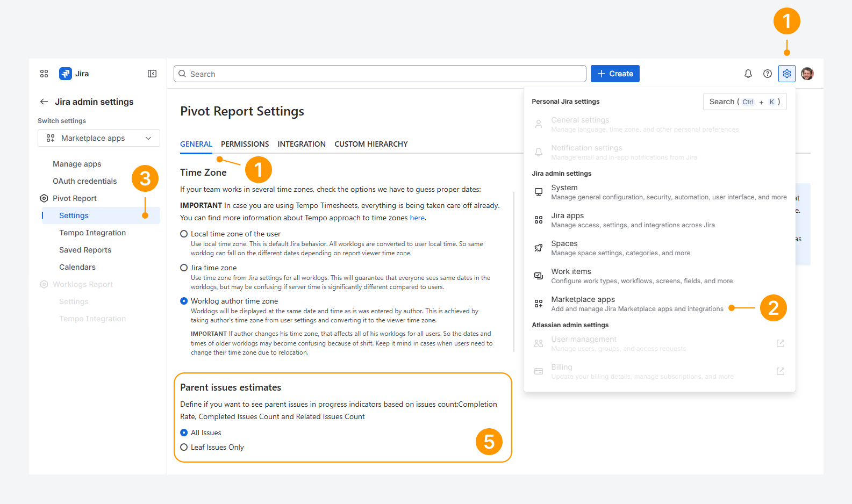Click the Search Ctrl+K button
Image resolution: width=852 pixels, height=504 pixels.
(x=745, y=102)
